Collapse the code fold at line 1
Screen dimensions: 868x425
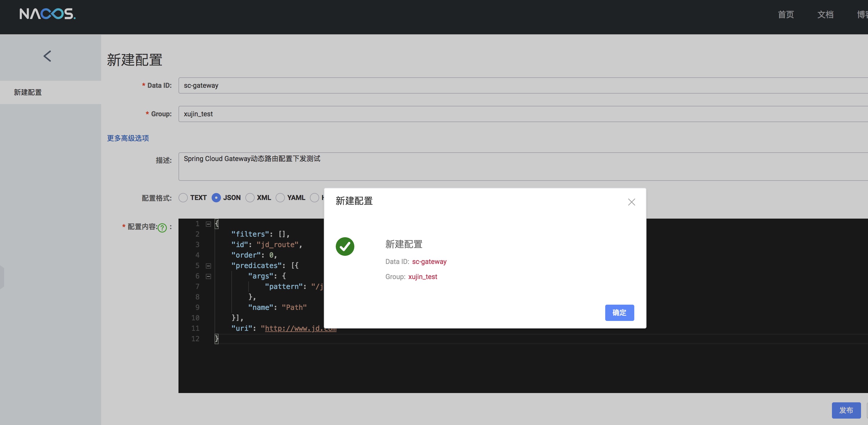click(x=208, y=224)
